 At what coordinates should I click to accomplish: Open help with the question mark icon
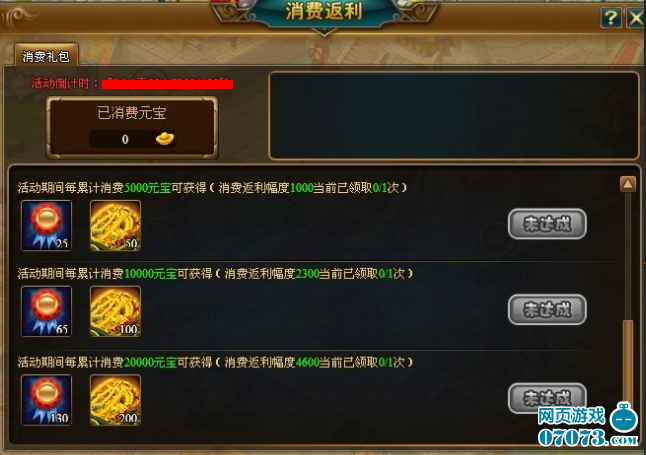611,18
